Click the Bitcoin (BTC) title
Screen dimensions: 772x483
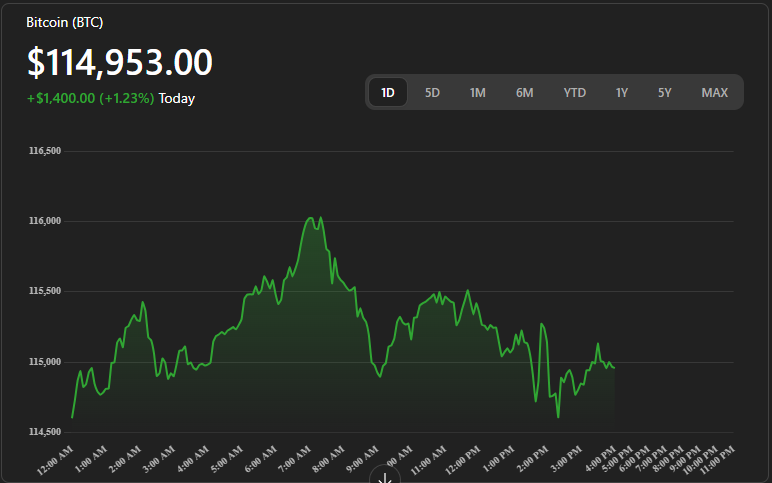pyautogui.click(x=65, y=22)
